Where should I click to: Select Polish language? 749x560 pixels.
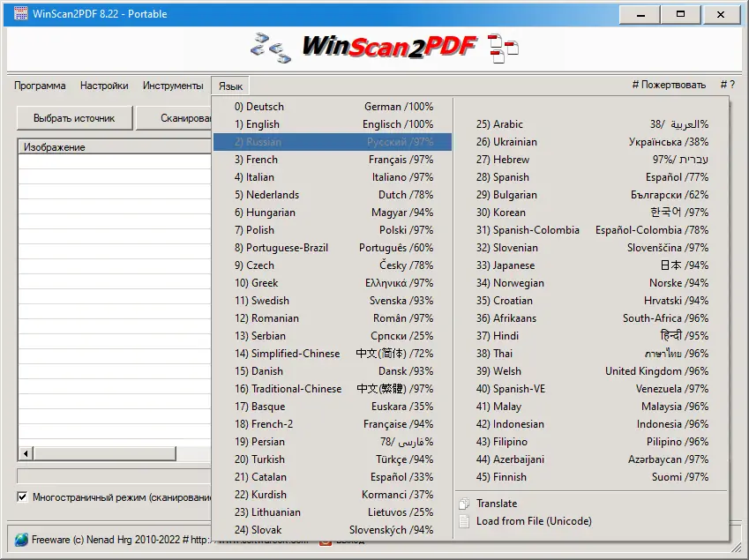coord(333,230)
